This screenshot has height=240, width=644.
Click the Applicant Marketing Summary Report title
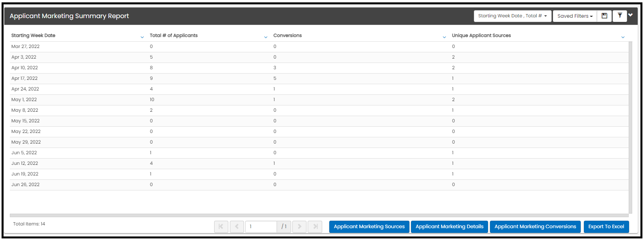pos(69,16)
